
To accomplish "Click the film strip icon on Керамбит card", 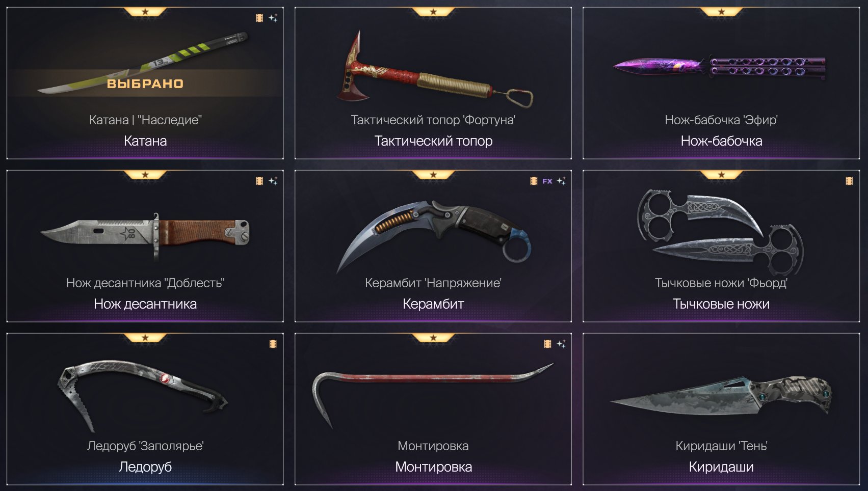I will [534, 181].
